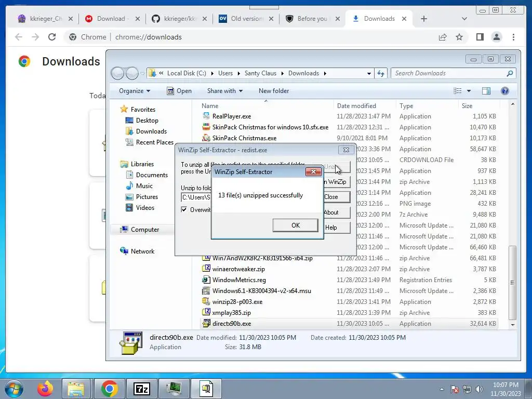
Task: Click the Search Downloads field
Action: (453, 73)
